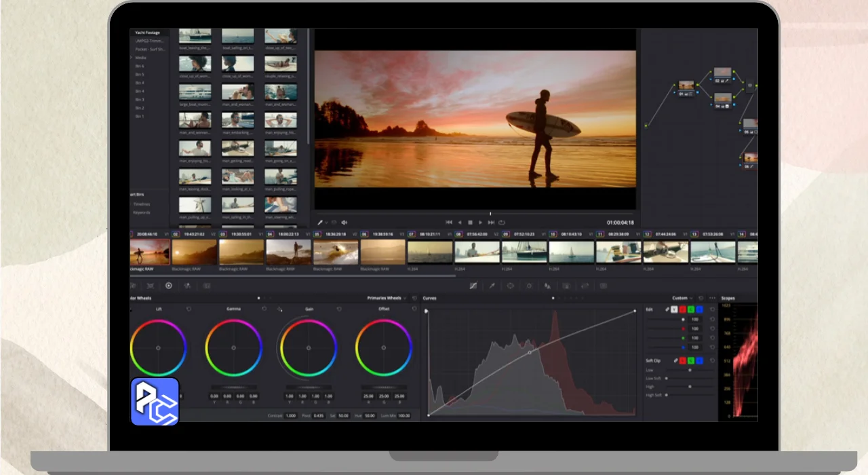Select the boat_leaving_the media pool clip

point(195,37)
